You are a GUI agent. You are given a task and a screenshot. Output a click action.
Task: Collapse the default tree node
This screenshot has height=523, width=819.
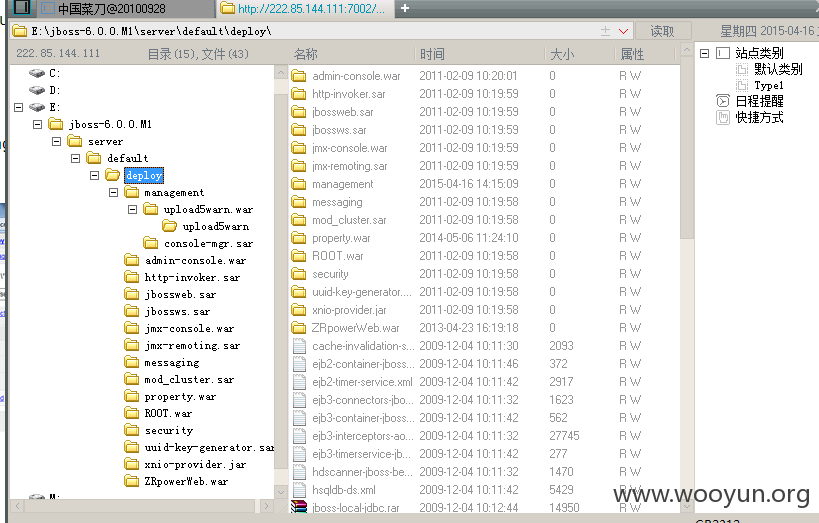[x=76, y=158]
